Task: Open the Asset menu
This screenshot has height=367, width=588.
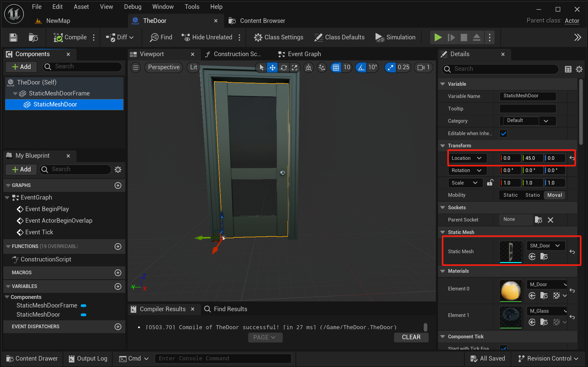Action: point(81,7)
